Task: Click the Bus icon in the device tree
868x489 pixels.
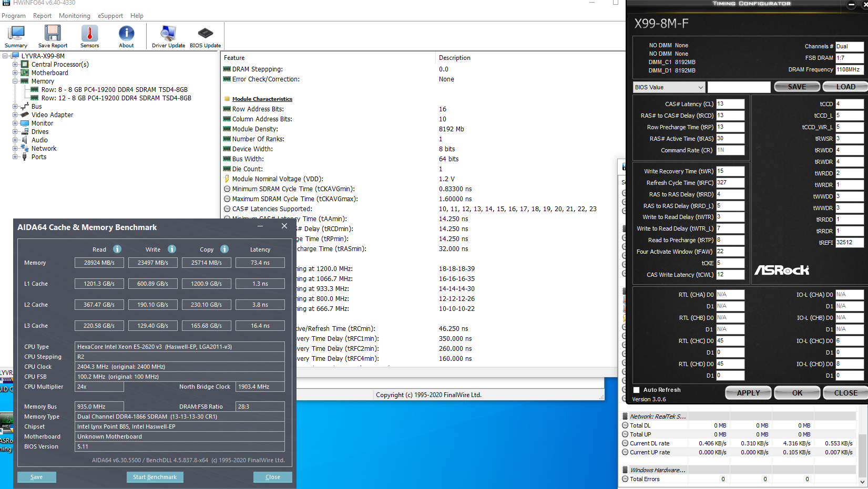Action: click(25, 107)
